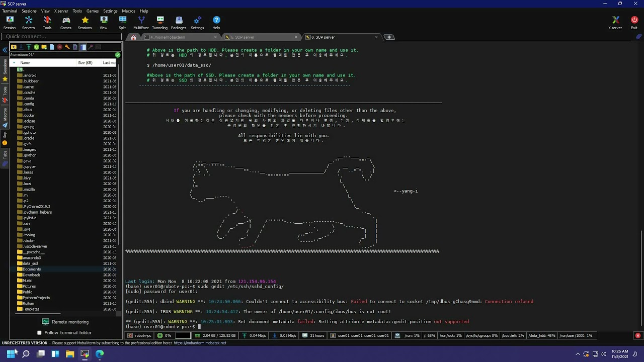This screenshot has height=362, width=644.
Task: Open the Session toolbar button
Action: click(10, 23)
